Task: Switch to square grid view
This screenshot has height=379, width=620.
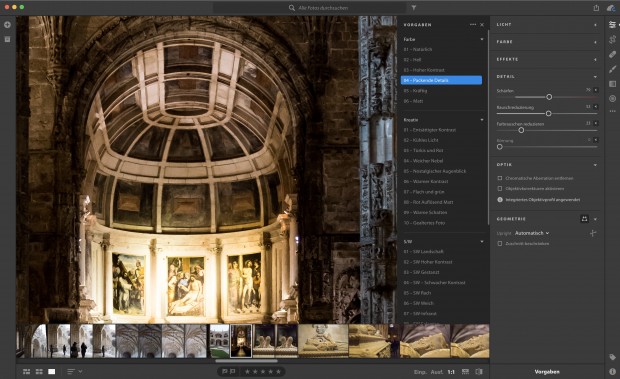Action: point(39,371)
